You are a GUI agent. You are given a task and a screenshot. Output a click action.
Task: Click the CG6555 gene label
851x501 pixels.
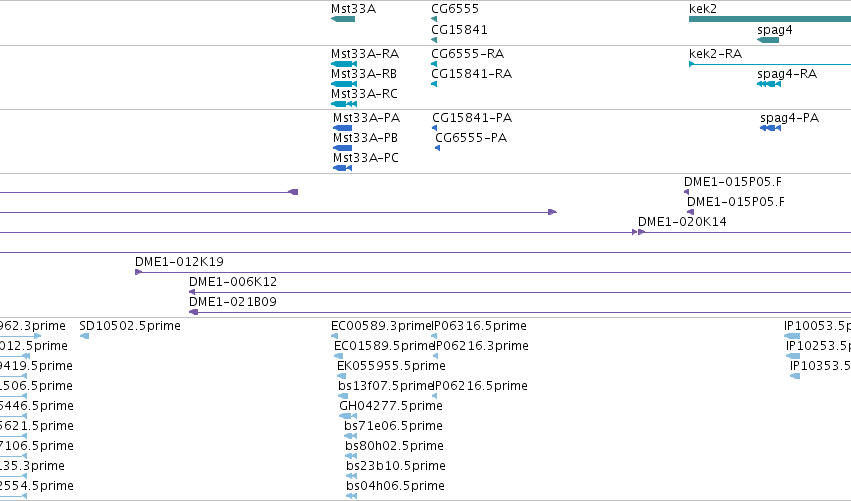(455, 9)
